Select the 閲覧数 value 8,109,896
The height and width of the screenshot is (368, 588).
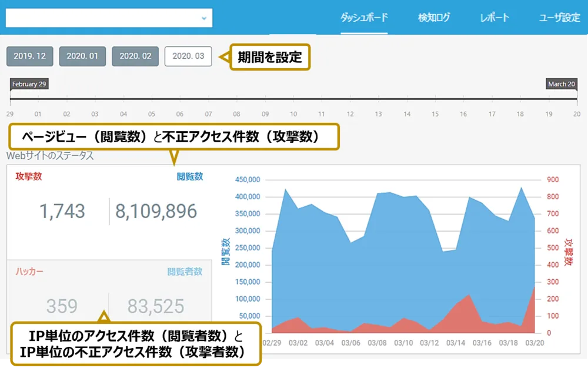tap(156, 211)
